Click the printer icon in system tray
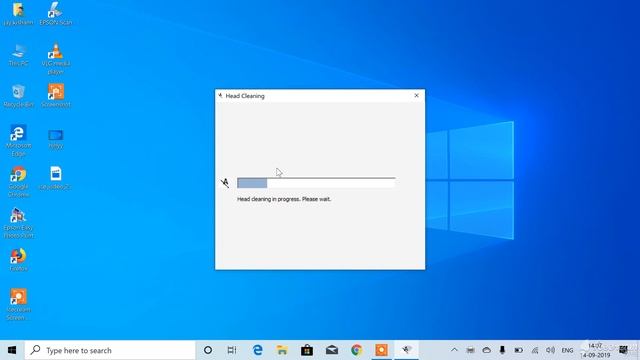 (x=470, y=350)
